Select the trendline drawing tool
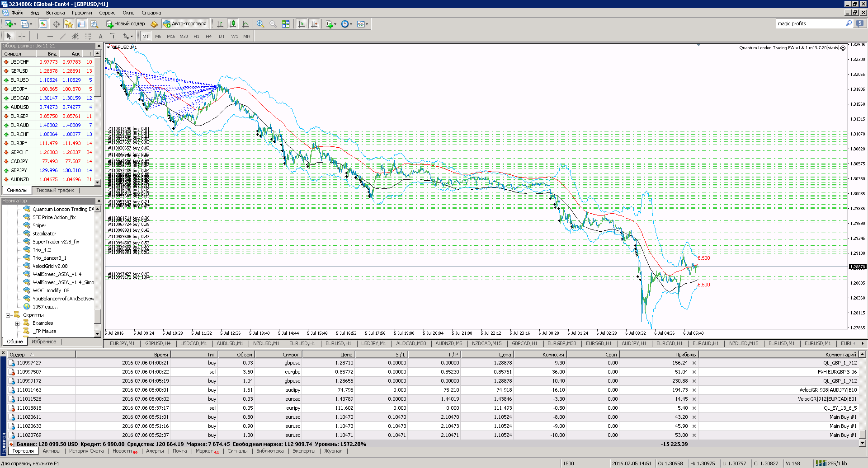Image resolution: width=868 pixels, height=468 pixels. [63, 36]
